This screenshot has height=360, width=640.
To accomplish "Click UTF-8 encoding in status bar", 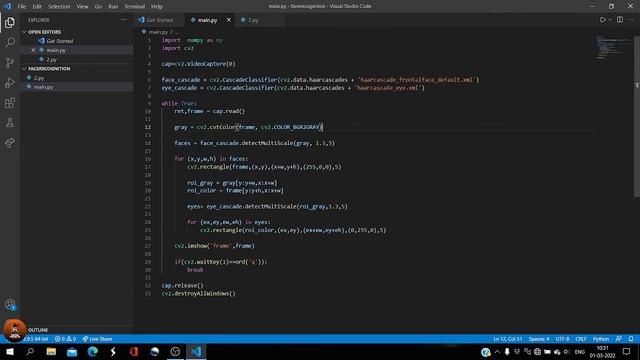I will coord(562,339).
